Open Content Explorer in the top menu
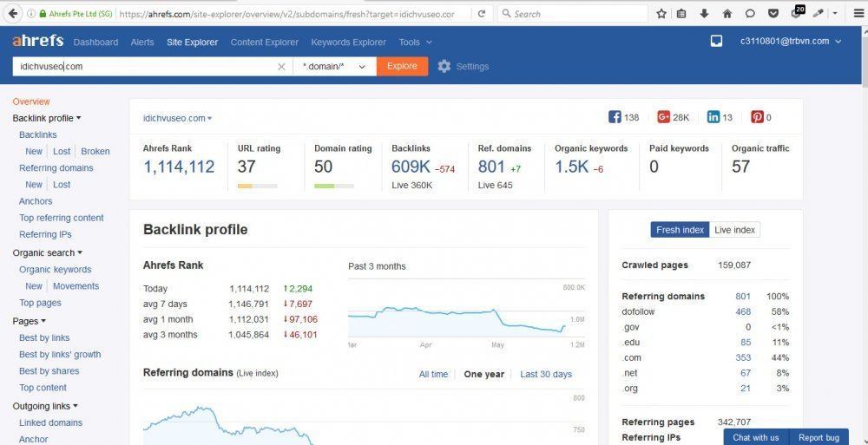The width and height of the screenshot is (868, 445). 265,42
